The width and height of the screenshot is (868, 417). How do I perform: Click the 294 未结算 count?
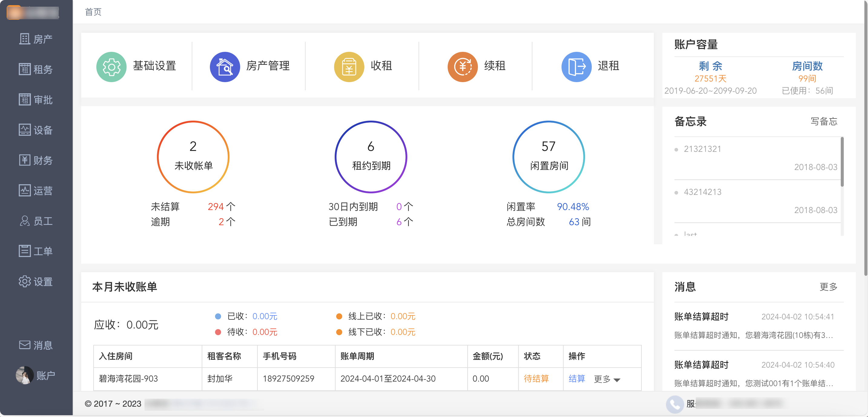[216, 207]
